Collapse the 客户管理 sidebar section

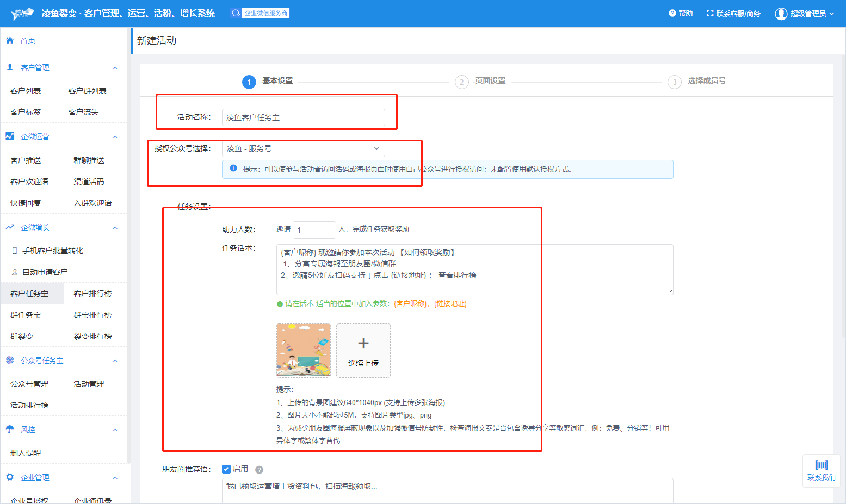click(x=115, y=68)
